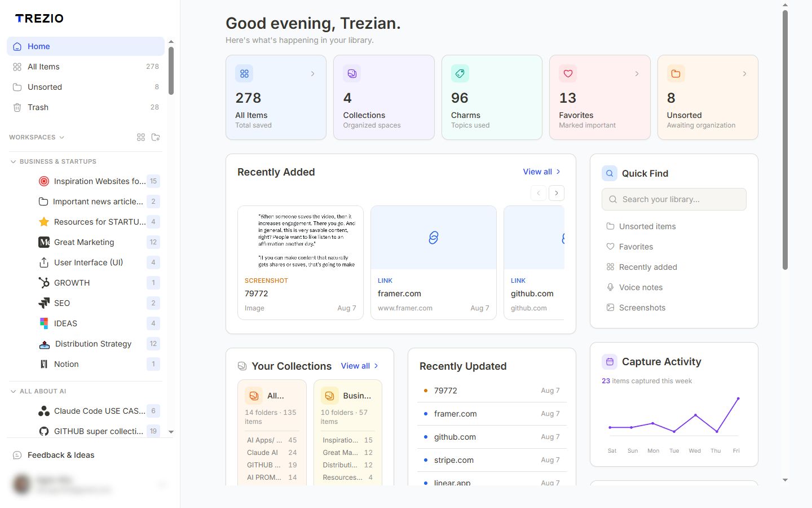This screenshot has width=812, height=508.
Task: Click the add folder icon beside Workspaces
Action: 156,137
